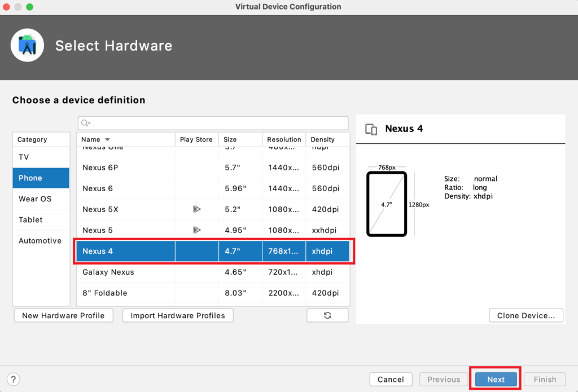Click the Previous button
Image resolution: width=578 pixels, height=392 pixels.
click(444, 379)
